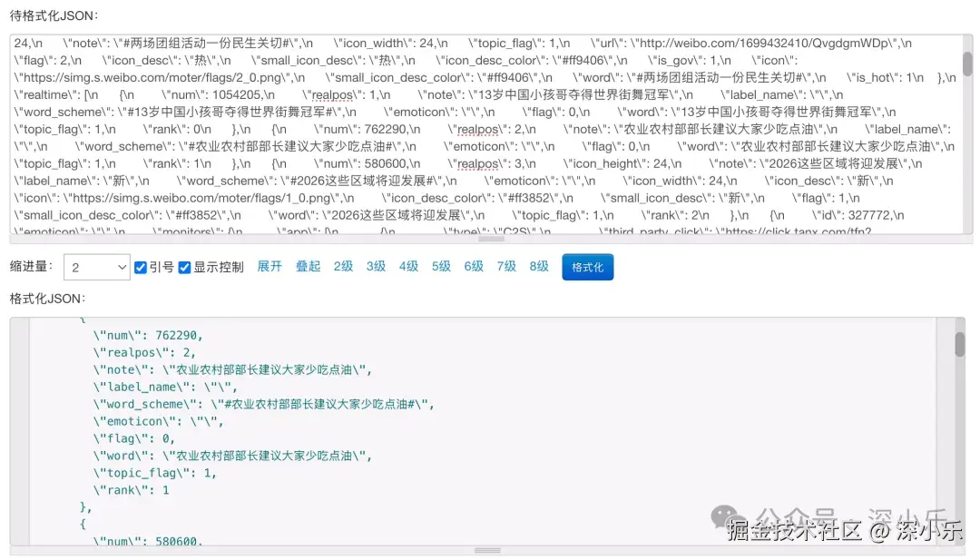Click the 3级 level link
The height and width of the screenshot is (560, 980).
[x=375, y=267]
